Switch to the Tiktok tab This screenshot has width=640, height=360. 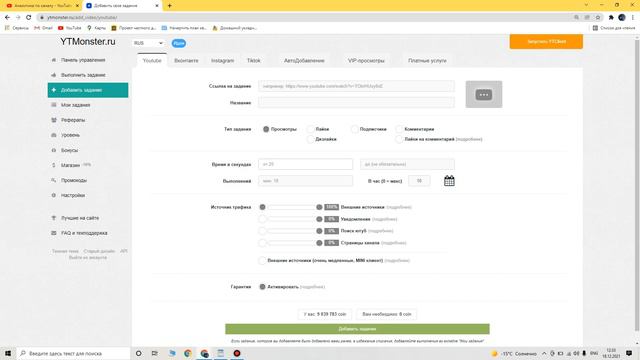point(253,60)
